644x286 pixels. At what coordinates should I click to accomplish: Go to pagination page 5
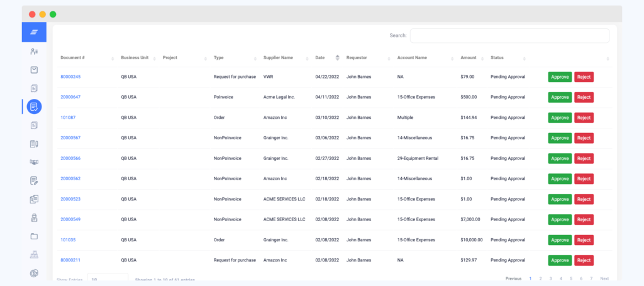(x=571, y=278)
